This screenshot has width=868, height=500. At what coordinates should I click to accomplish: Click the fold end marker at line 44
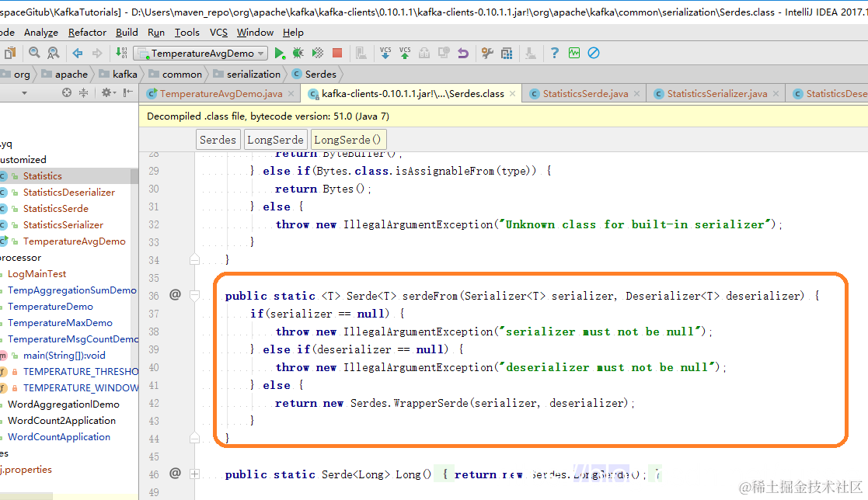[x=194, y=438]
